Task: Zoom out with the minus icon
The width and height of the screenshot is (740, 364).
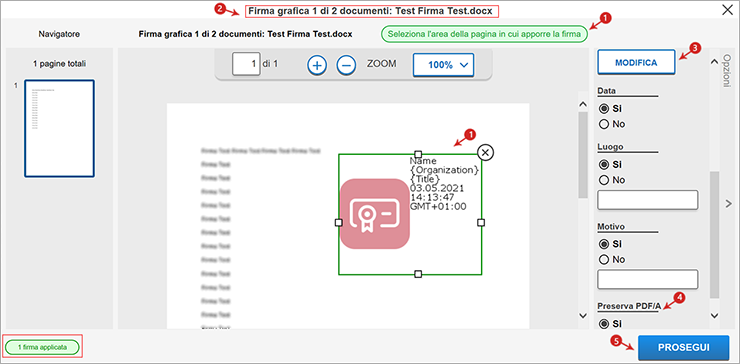Action: point(346,65)
